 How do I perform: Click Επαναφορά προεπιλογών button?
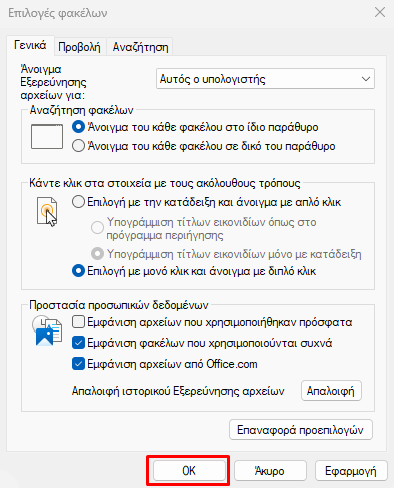click(x=301, y=430)
